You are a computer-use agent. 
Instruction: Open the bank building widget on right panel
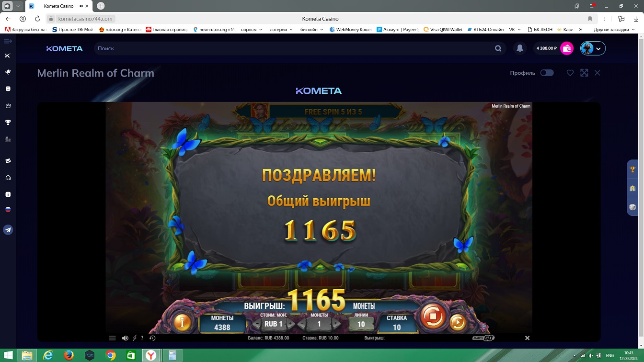632,188
